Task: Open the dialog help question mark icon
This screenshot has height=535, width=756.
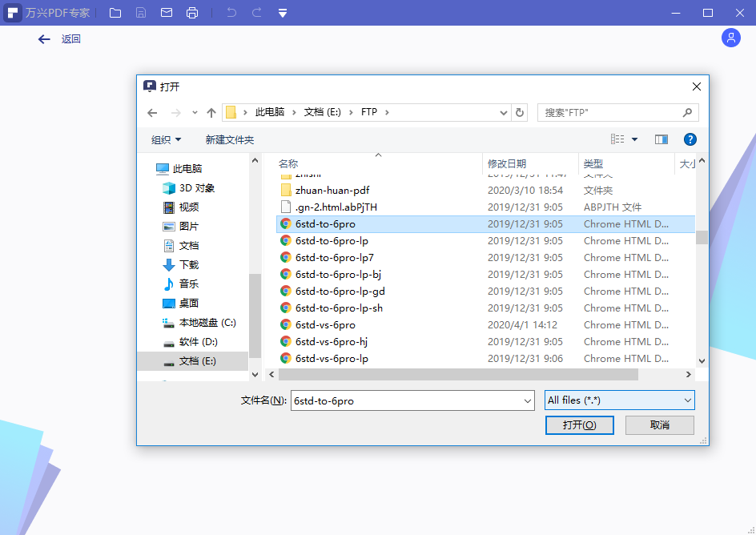Action: coord(690,139)
